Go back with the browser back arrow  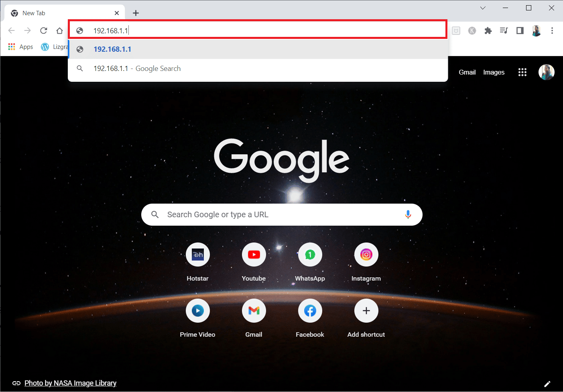click(x=12, y=30)
